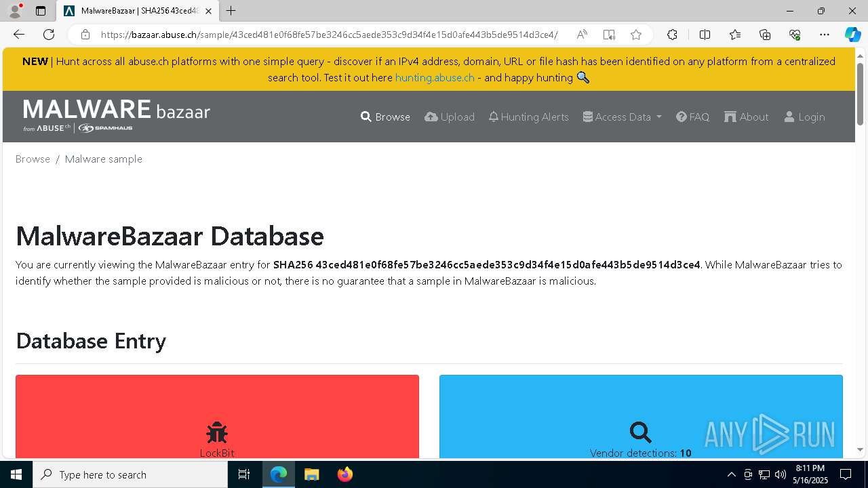Click the LockBit signature label

(x=217, y=453)
